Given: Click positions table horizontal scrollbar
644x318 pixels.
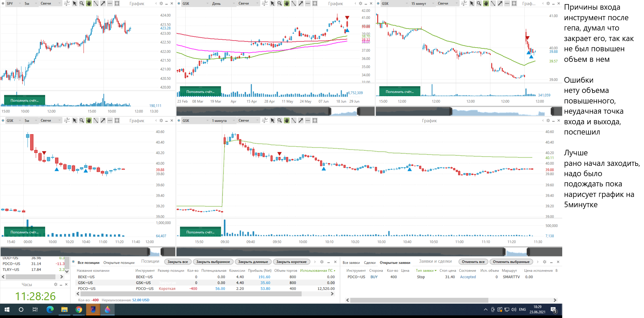Looking at the screenshot, I should pos(191,294).
